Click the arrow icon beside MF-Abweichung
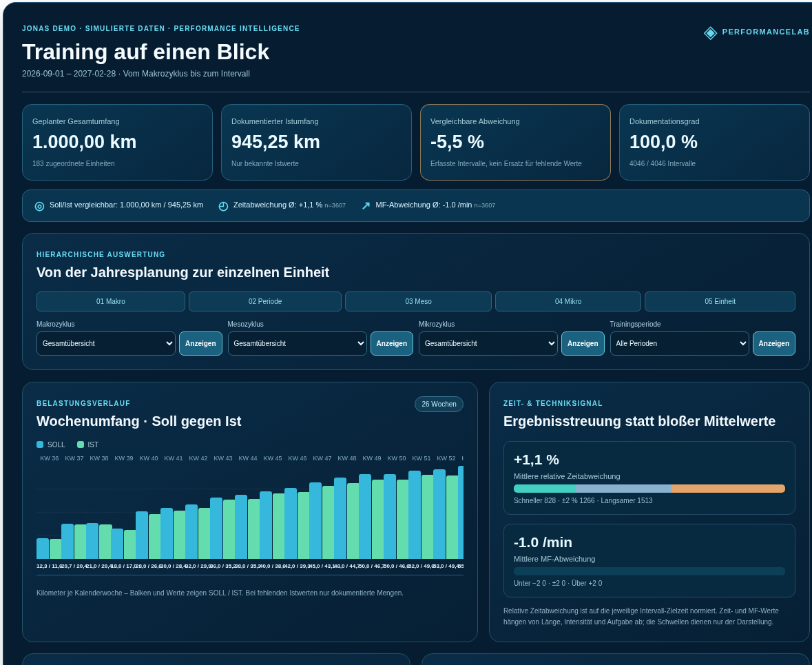 [x=366, y=206]
